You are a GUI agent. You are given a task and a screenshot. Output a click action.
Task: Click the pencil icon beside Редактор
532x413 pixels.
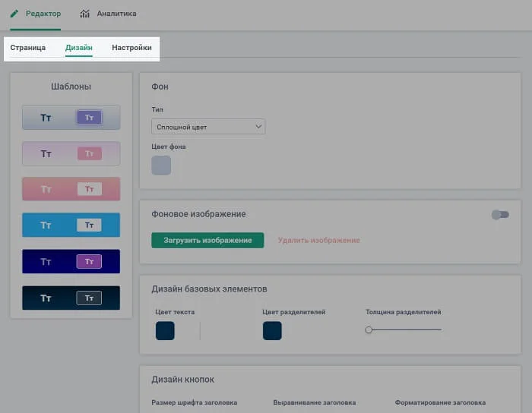(14, 14)
